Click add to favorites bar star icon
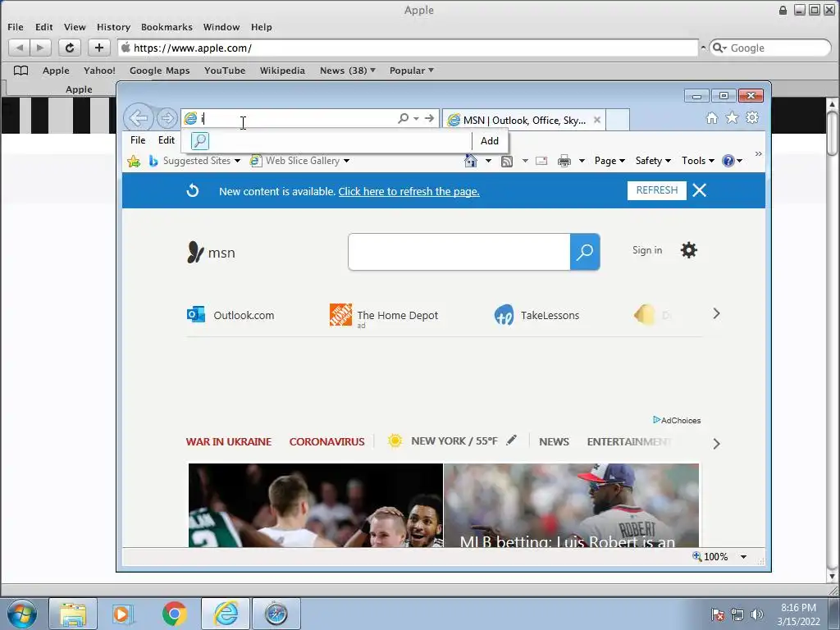Image resolution: width=840 pixels, height=630 pixels. [x=134, y=161]
